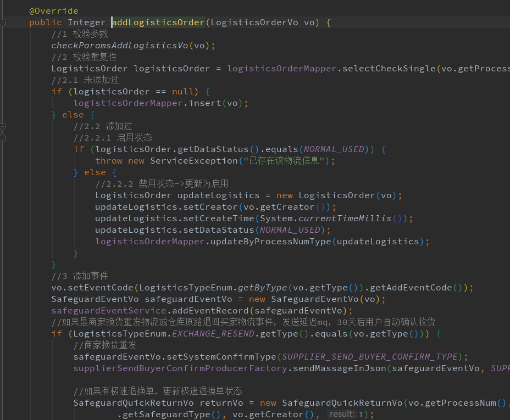This screenshot has height=420, width=510.
Task: Click the //3 添加事件 comment
Action: (80, 276)
